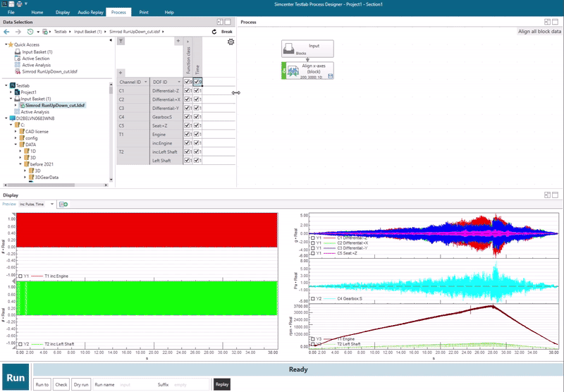This screenshot has height=392, width=564.
Task: Select the Align x-axes block icon
Action: tap(293, 71)
